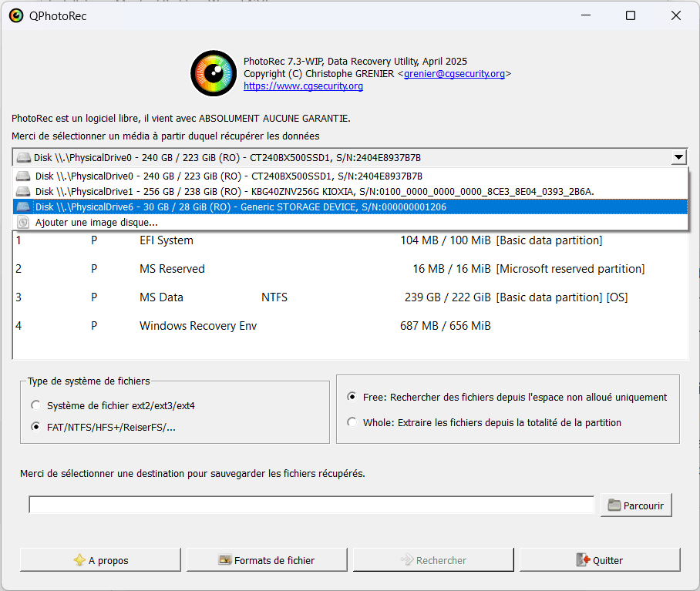
Task: Click the NTFS filesystem cell
Action: pyautogui.click(x=274, y=297)
